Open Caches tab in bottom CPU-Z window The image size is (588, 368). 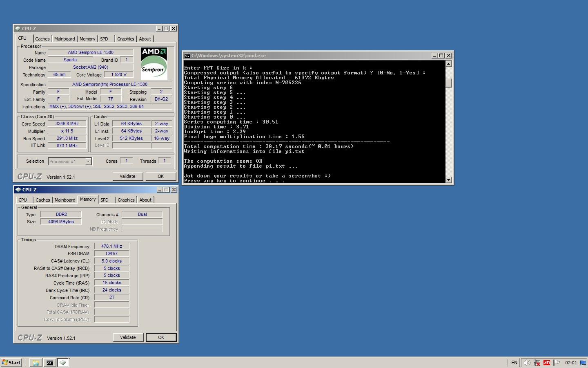point(43,200)
